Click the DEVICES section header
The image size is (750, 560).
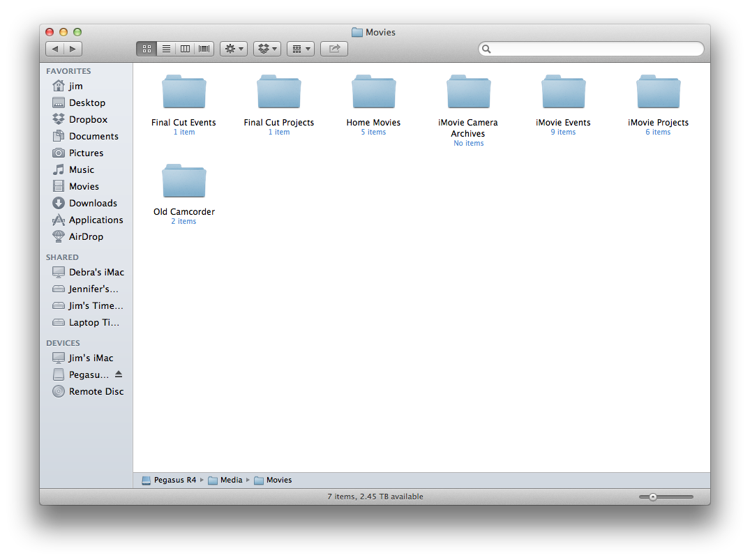pyautogui.click(x=63, y=343)
